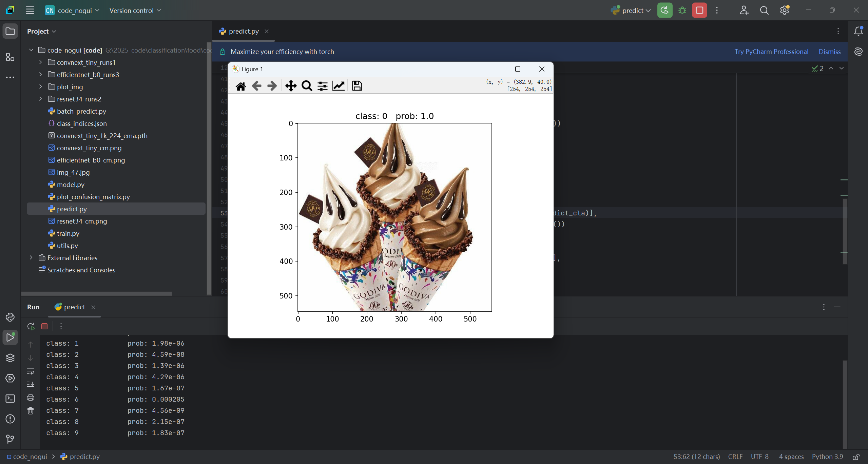
Task: Select the matplotlib Zoom magnifier tool
Action: pos(307,86)
